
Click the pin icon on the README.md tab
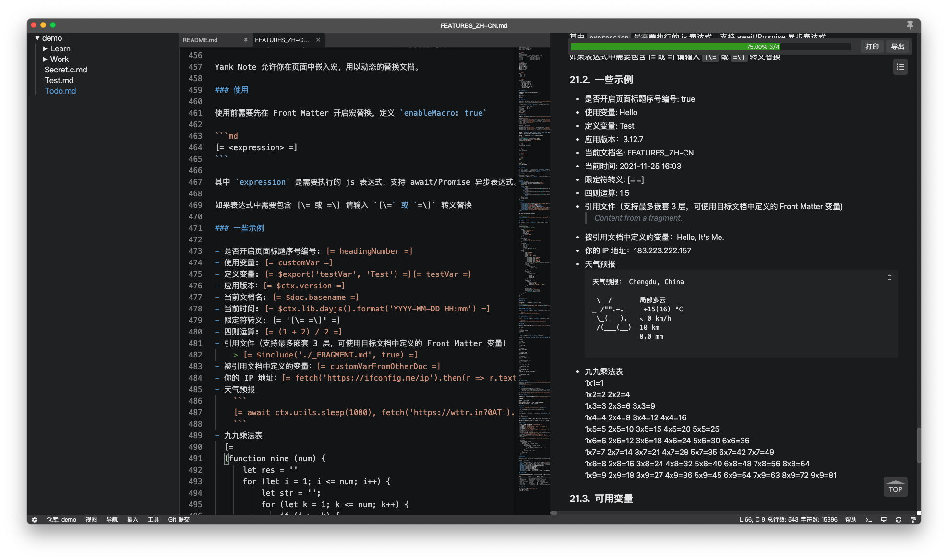245,40
